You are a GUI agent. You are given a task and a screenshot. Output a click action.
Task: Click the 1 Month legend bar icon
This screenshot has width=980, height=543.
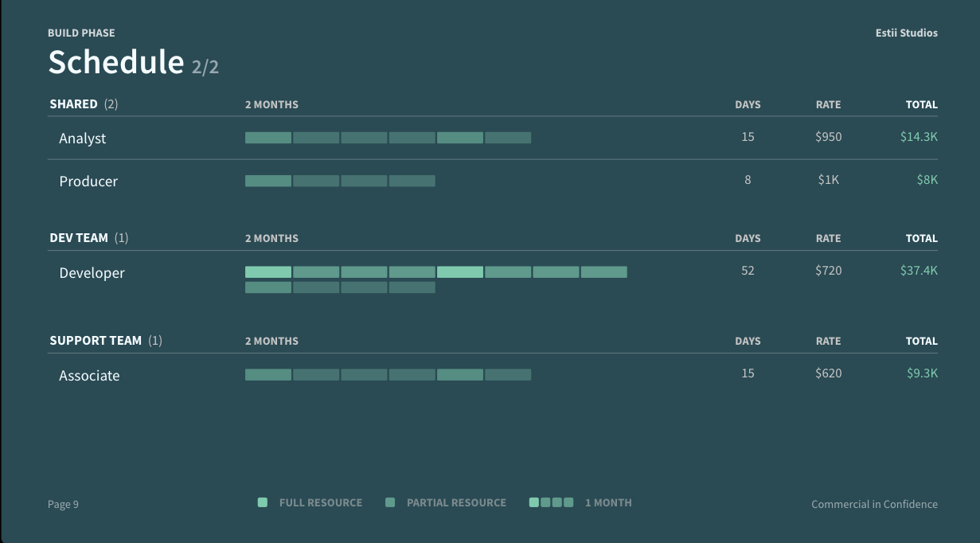pos(551,502)
